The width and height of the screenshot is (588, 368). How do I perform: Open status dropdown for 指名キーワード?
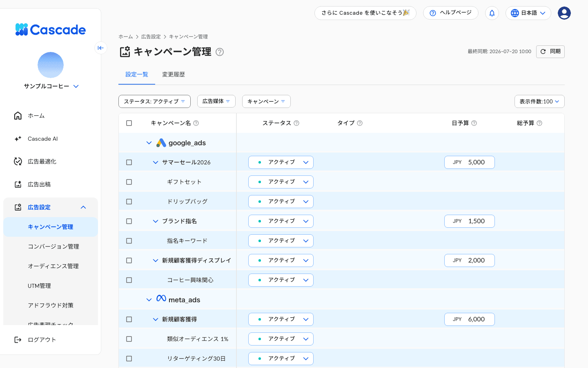(281, 241)
